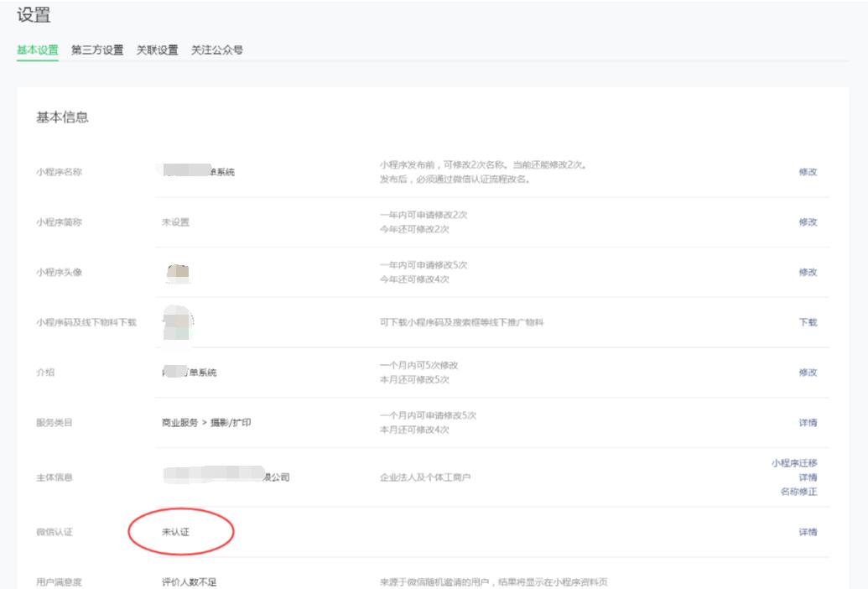Click the 商业服务 > 摄影/扩印 category text
Image resolution: width=868 pixels, height=589 pixels.
click(x=206, y=423)
